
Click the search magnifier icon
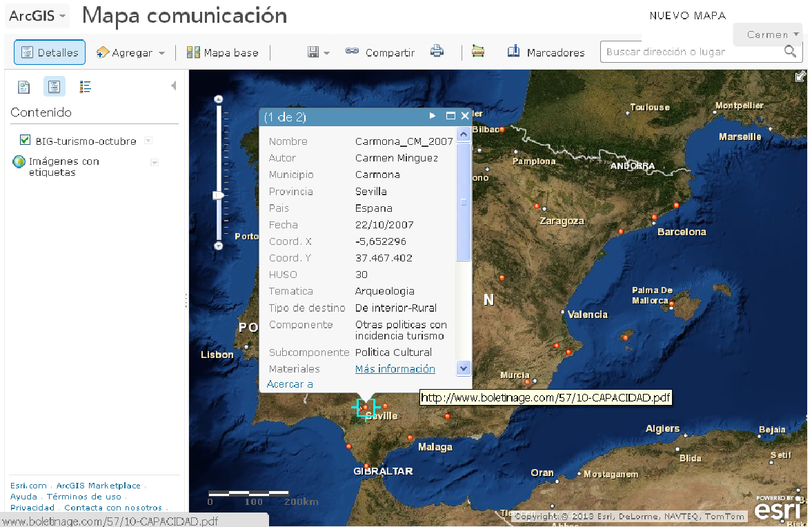pyautogui.click(x=790, y=51)
